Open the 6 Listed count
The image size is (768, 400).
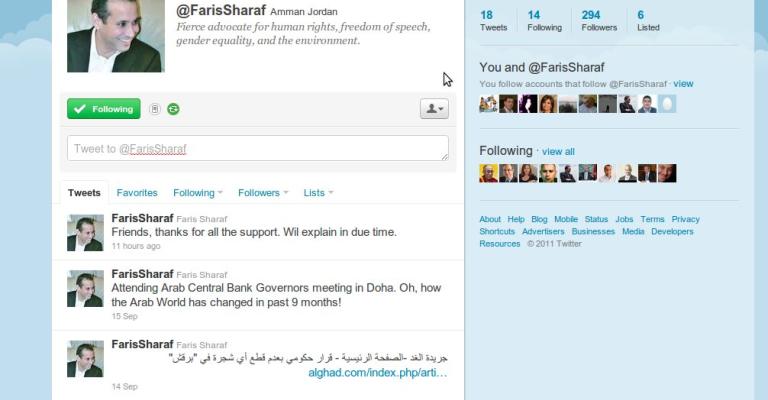click(648, 21)
